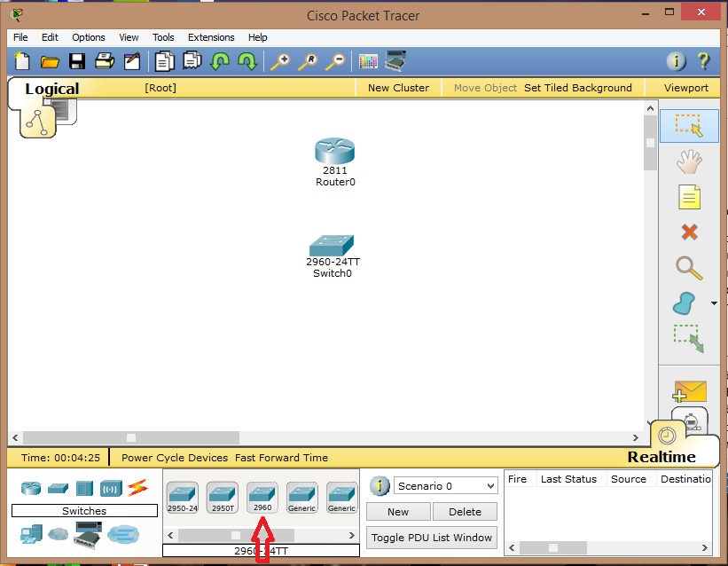Open Contents help question mark icon
This screenshot has height=566, width=728.
click(x=703, y=61)
